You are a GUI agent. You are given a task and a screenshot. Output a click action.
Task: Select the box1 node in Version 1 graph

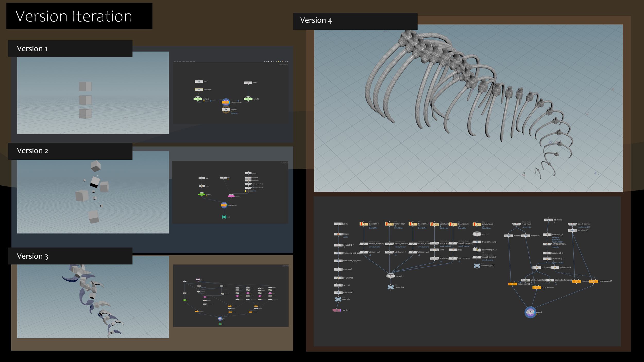tap(199, 82)
